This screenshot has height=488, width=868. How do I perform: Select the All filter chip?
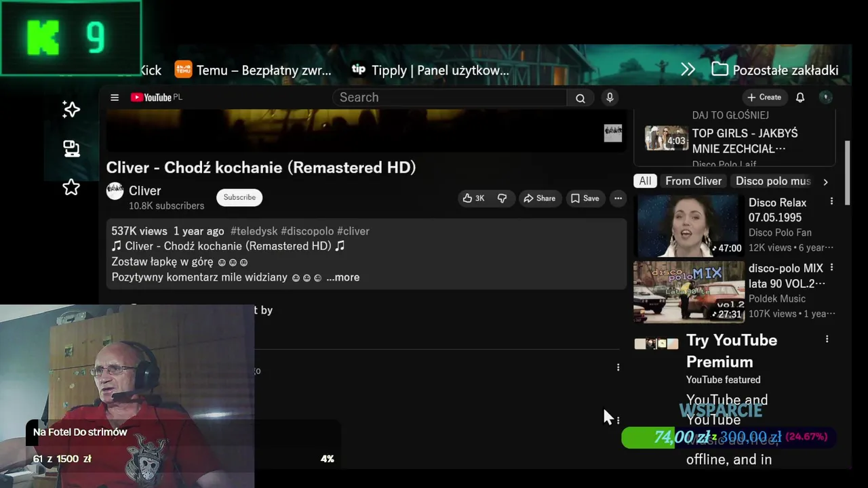point(645,181)
